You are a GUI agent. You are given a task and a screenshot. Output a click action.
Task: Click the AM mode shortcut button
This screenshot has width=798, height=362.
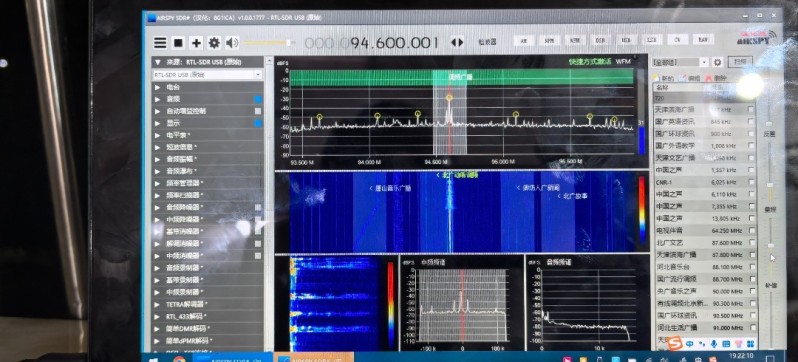524,40
